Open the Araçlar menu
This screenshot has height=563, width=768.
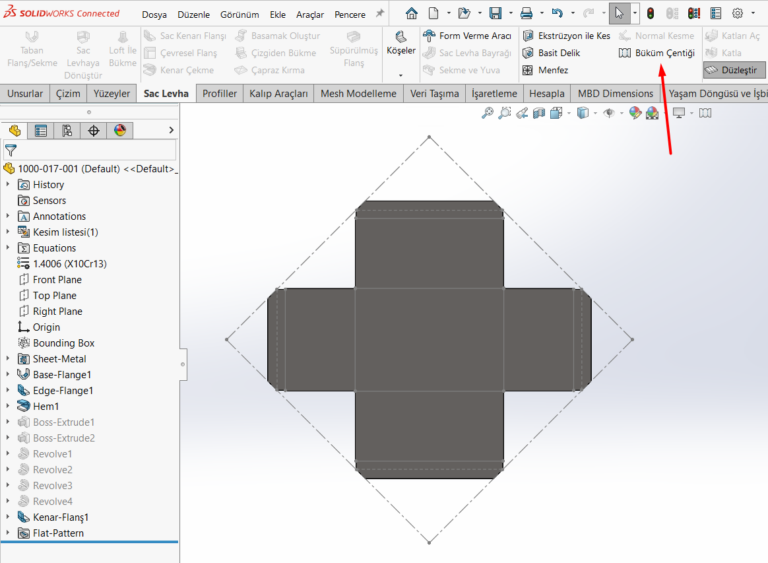(x=310, y=15)
